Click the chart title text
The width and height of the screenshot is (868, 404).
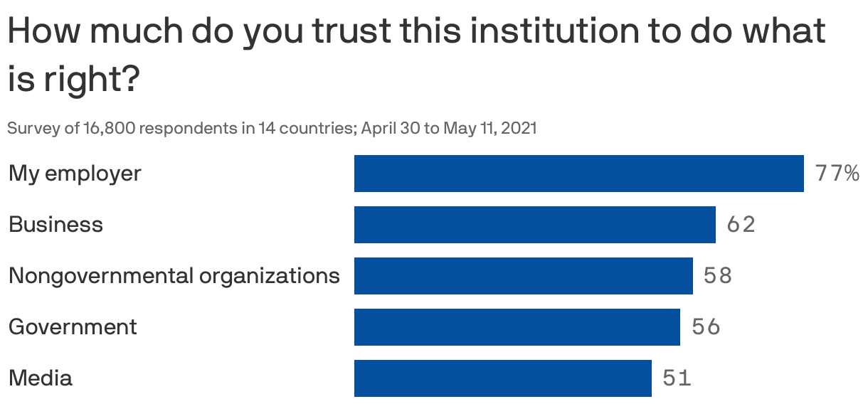pos(417,55)
